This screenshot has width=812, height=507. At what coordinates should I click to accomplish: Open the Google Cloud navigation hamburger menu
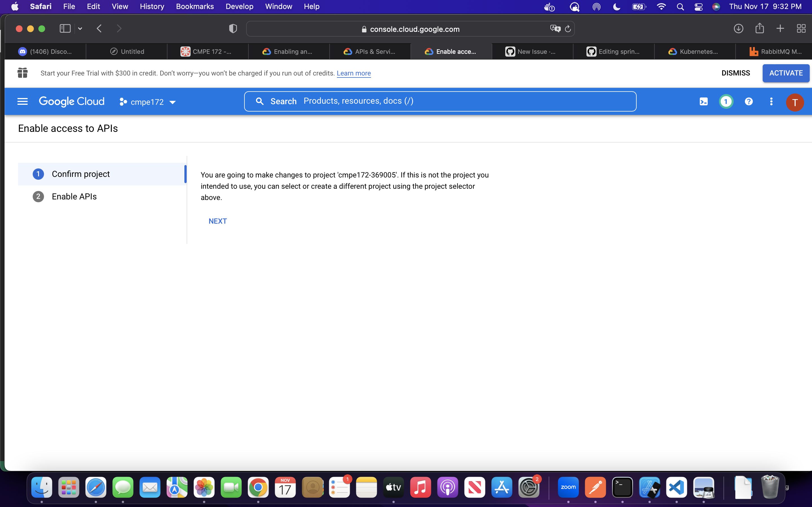(x=23, y=101)
